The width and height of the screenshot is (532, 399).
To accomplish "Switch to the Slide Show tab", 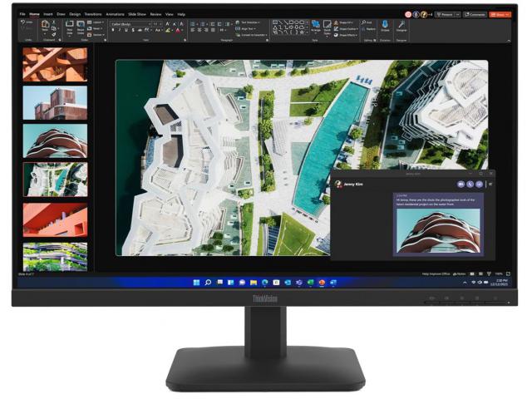I will click(138, 14).
